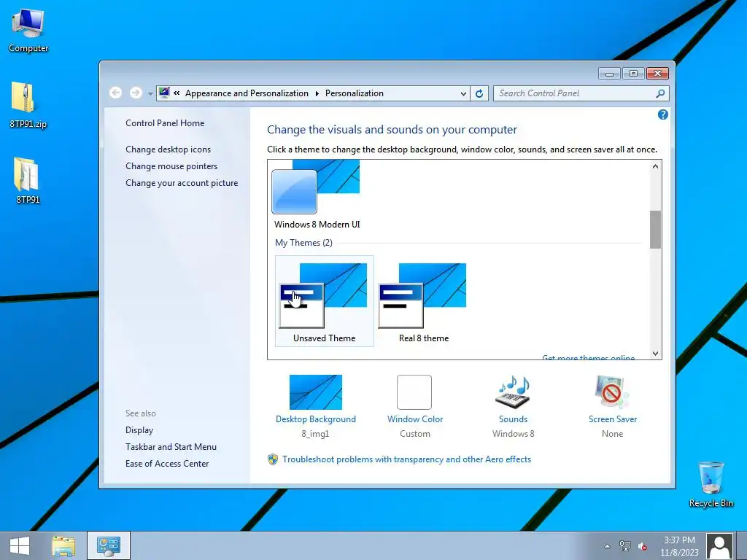Click the Screen Saver link text
The height and width of the screenshot is (560, 747).
[x=613, y=419]
